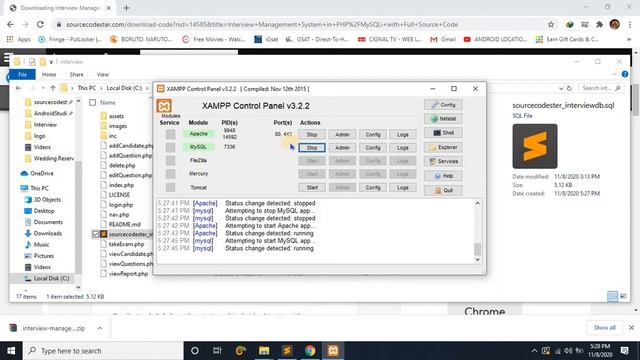Open the View ribbon tab
The height and width of the screenshot is (360, 640).
[x=103, y=75]
